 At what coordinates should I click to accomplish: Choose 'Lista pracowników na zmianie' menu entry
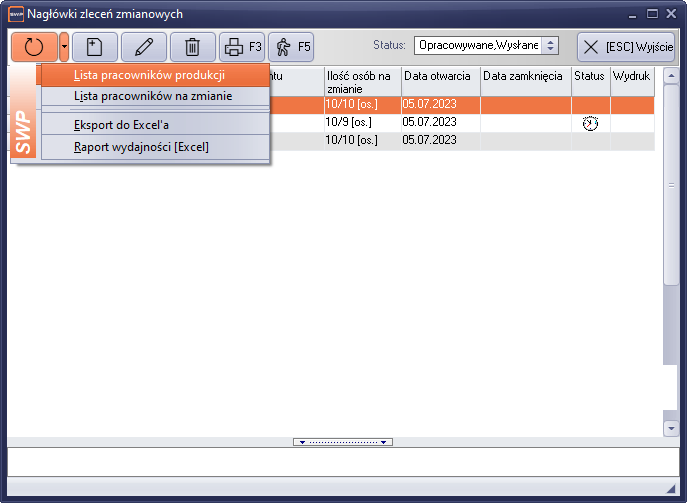[x=153, y=96]
